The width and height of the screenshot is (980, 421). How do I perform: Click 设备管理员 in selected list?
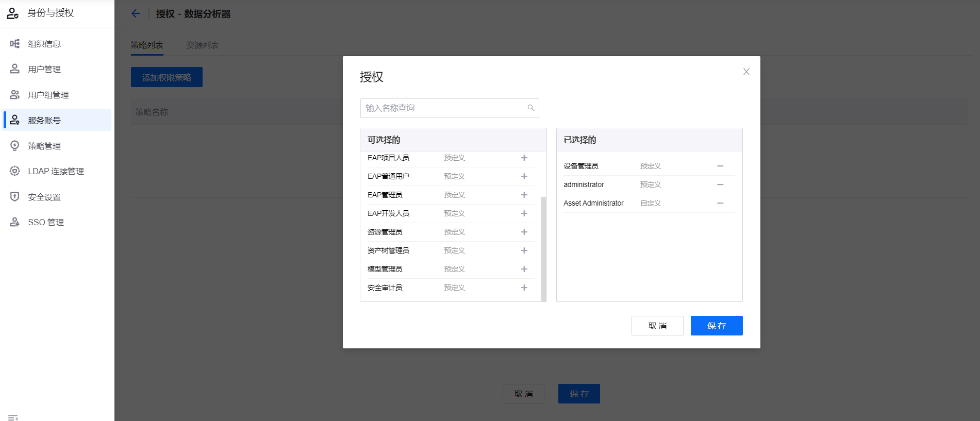click(x=580, y=166)
